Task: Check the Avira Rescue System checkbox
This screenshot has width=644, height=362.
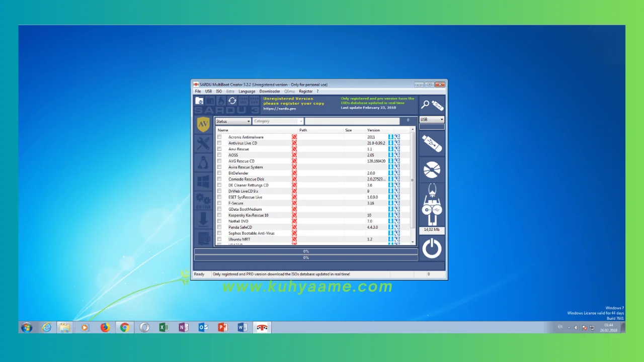Action: pyautogui.click(x=219, y=167)
